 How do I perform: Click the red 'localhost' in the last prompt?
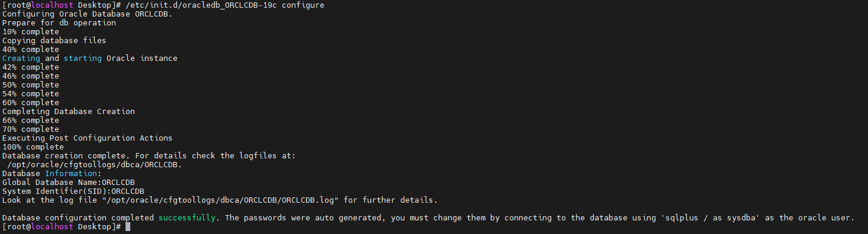coord(50,227)
